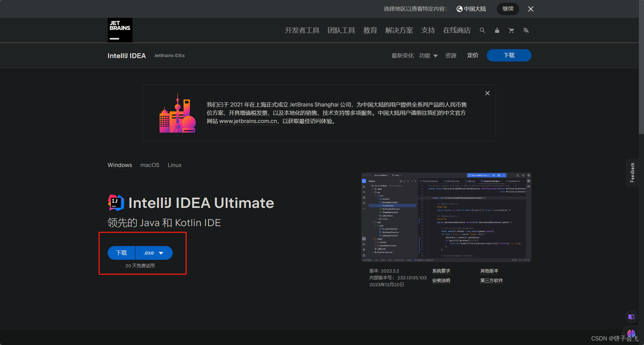The image size is (644, 345).
Task: Open the 开发者工具 menu
Action: coord(302,30)
